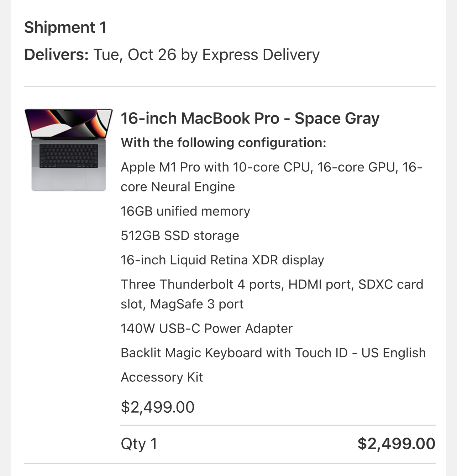Select the Accessory Kit line
Image resolution: width=457 pixels, height=476 pixels.
[162, 377]
